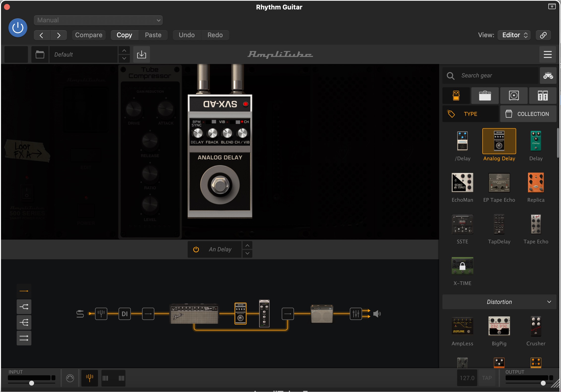This screenshot has width=561, height=392.
Task: Select the cabinet gear category
Action: pos(514,96)
